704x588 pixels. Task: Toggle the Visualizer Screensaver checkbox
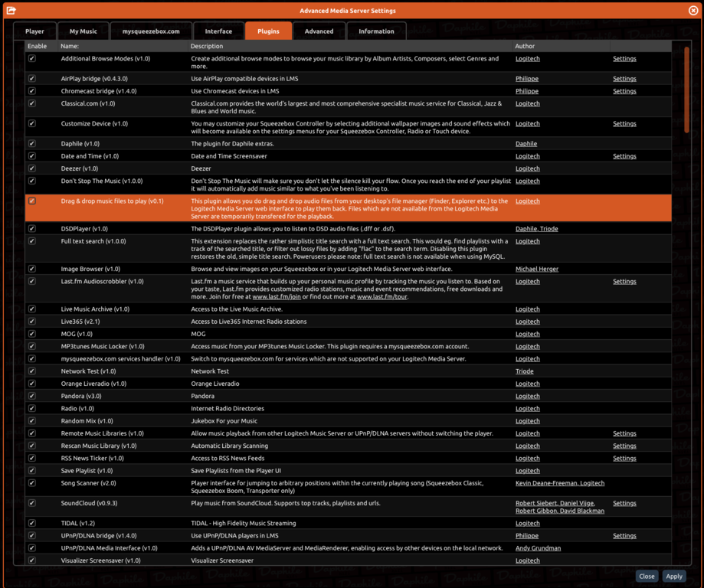click(x=32, y=560)
